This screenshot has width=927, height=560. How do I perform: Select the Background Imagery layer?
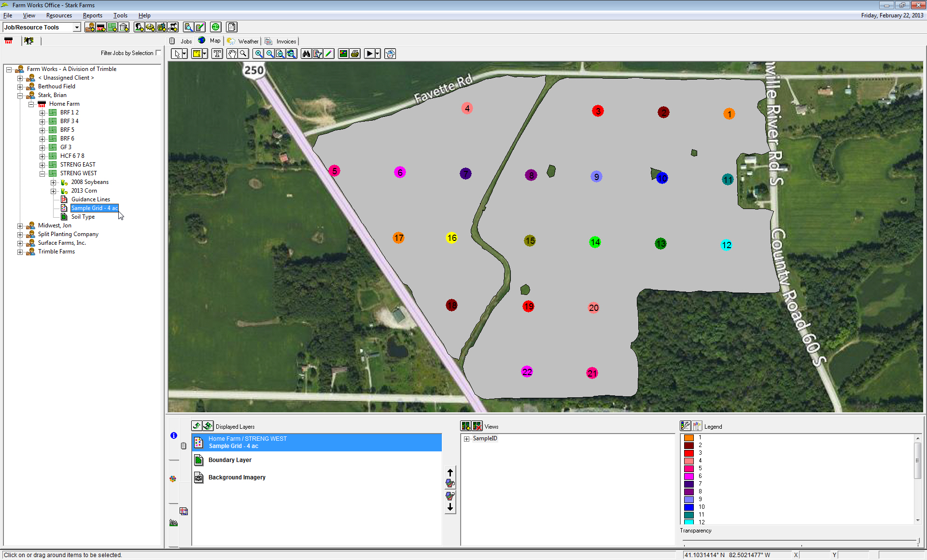click(x=317, y=477)
